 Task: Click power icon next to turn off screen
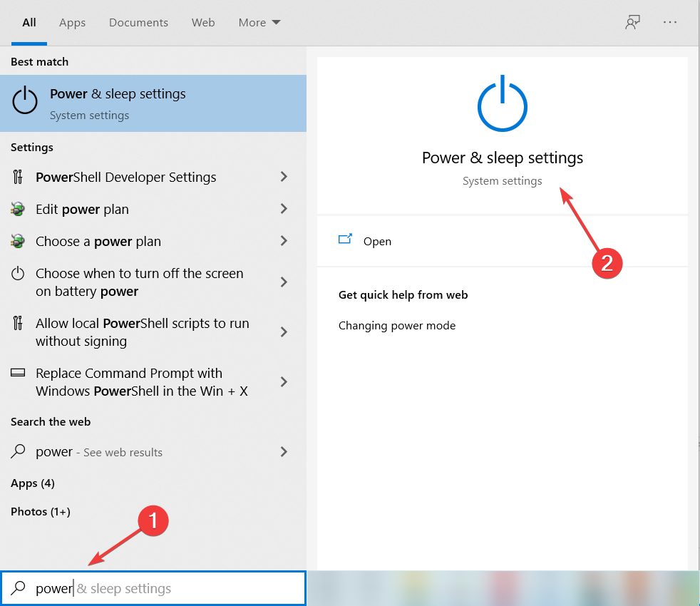coord(18,273)
